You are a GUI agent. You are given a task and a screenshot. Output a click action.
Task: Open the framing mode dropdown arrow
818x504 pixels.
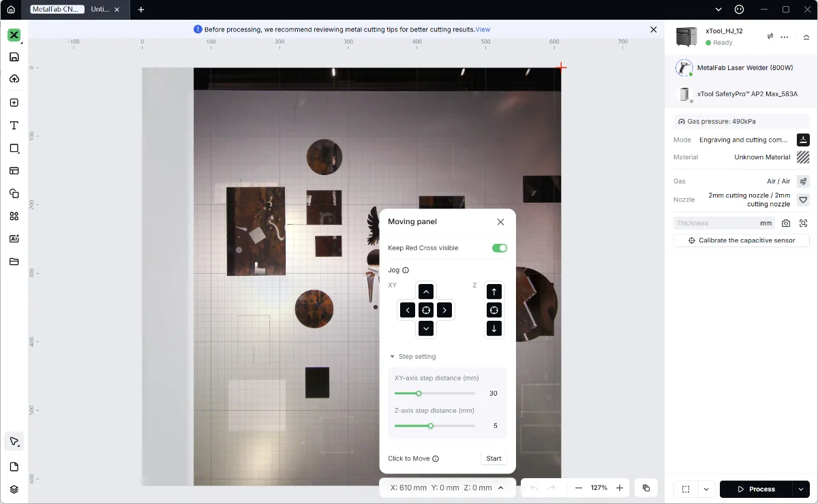click(706, 489)
